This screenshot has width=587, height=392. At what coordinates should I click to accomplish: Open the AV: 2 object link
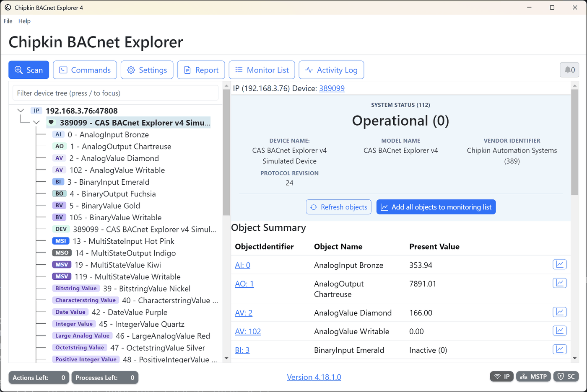point(244,313)
